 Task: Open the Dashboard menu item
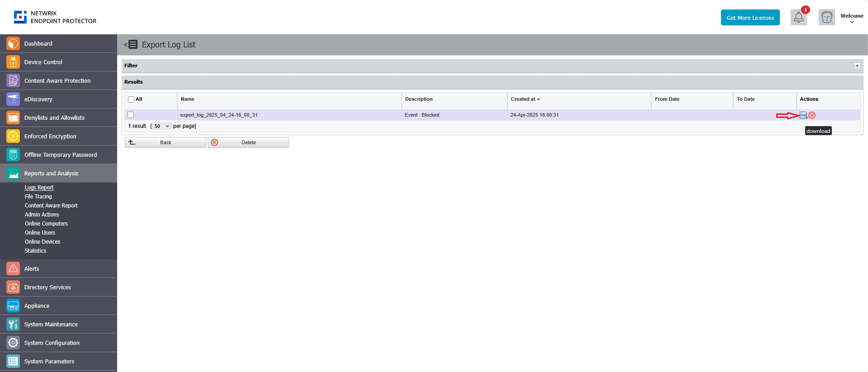pyautogui.click(x=58, y=43)
